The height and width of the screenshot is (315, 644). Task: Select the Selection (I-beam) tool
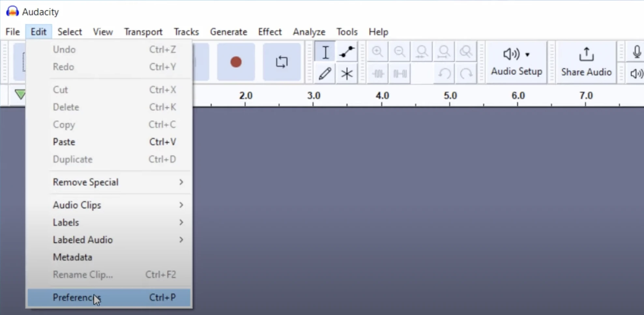tap(325, 52)
